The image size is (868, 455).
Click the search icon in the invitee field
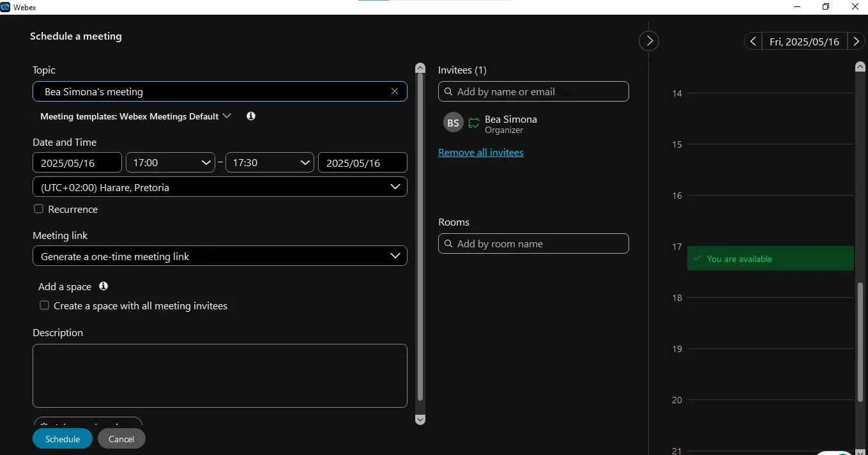[x=448, y=91]
